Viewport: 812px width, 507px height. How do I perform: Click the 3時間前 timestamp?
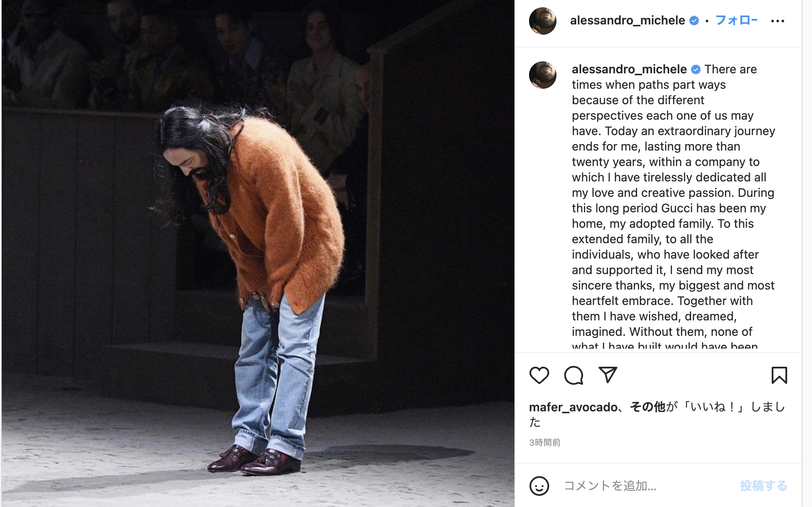pyautogui.click(x=544, y=442)
